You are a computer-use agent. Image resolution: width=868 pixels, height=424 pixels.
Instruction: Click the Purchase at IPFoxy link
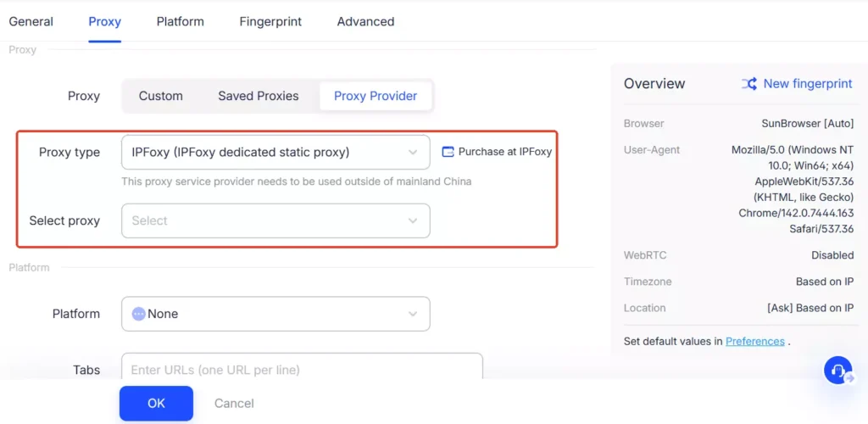tap(504, 153)
